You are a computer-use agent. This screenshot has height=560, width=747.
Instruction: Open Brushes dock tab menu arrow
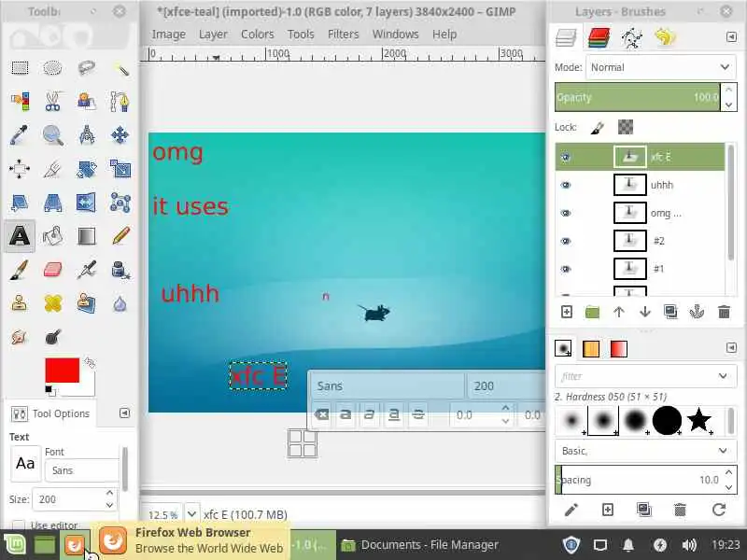point(731,347)
